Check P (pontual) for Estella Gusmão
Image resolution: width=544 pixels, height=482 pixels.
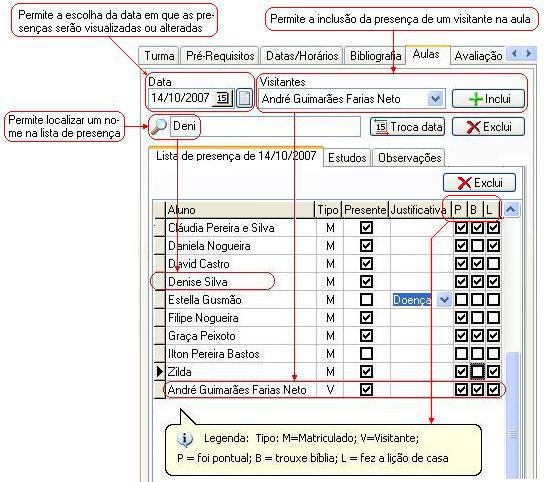461,299
